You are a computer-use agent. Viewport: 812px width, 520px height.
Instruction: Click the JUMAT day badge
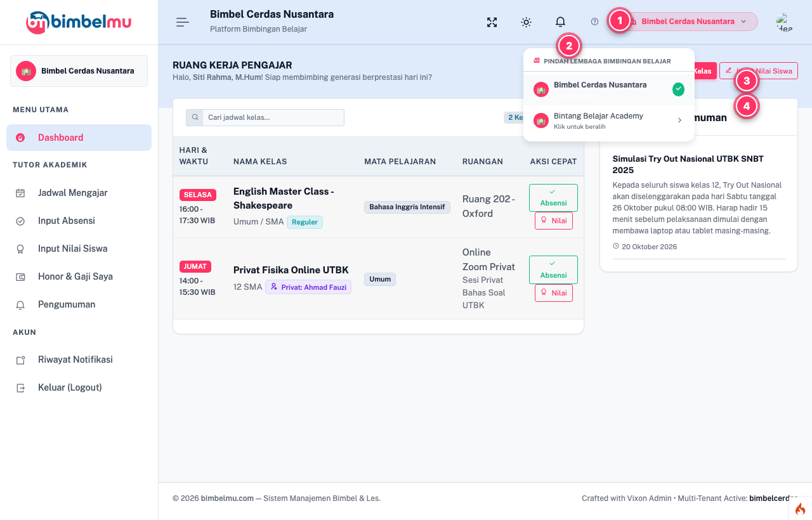pos(195,266)
